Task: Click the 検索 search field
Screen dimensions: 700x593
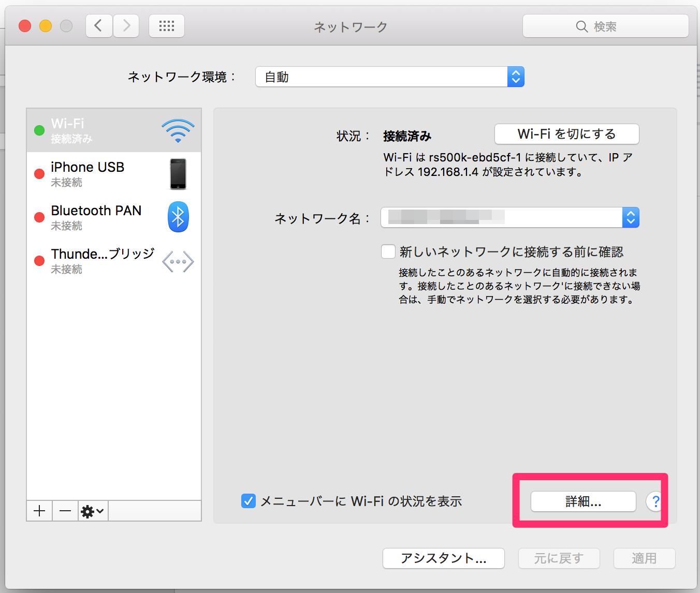Action: click(605, 26)
